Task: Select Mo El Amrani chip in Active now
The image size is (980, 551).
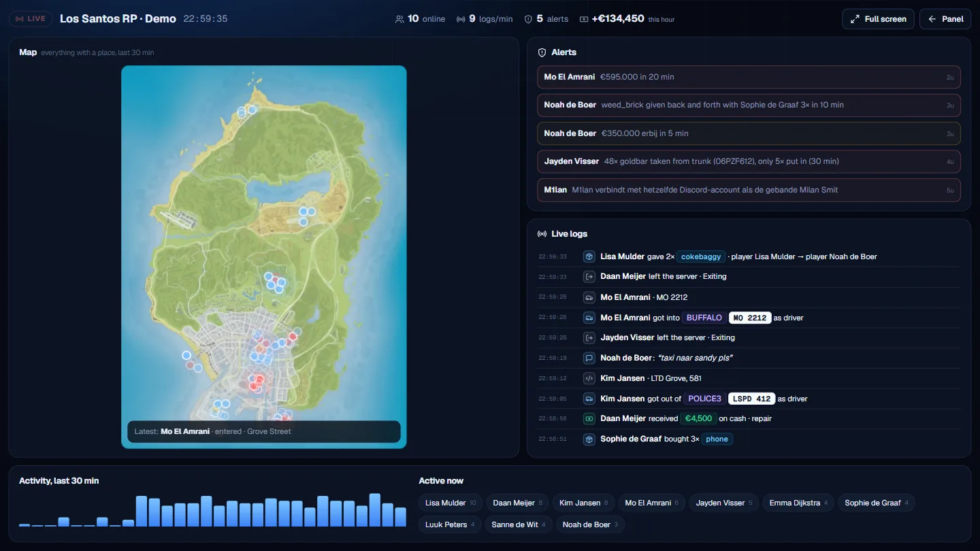Action: point(651,503)
